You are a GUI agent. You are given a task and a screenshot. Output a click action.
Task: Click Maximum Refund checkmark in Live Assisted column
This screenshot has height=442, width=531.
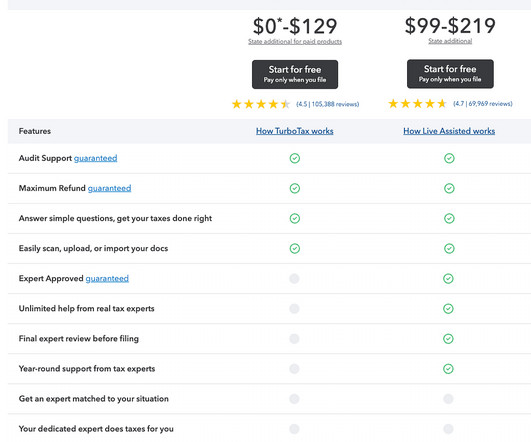(x=449, y=188)
